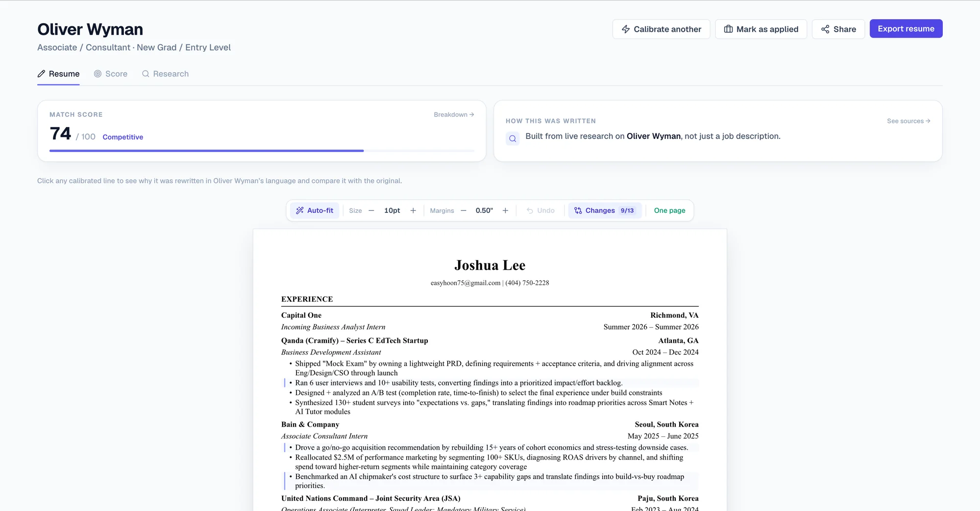Click the One page indicator
980x511 pixels.
point(669,210)
